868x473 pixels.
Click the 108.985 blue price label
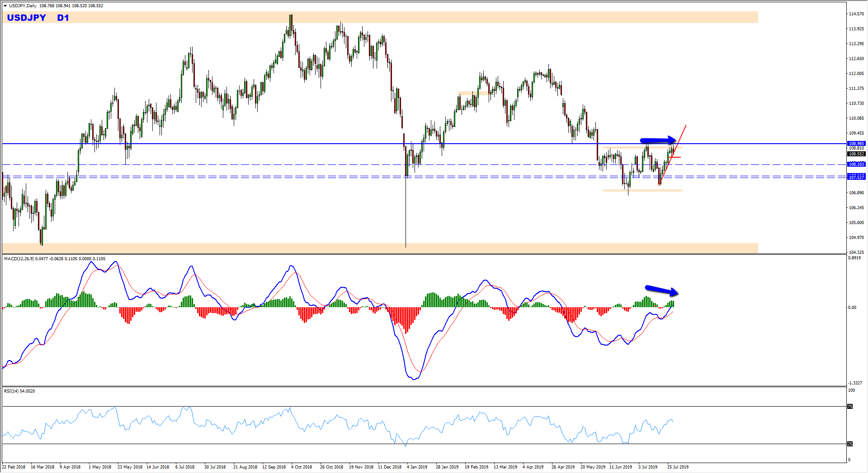[856, 144]
